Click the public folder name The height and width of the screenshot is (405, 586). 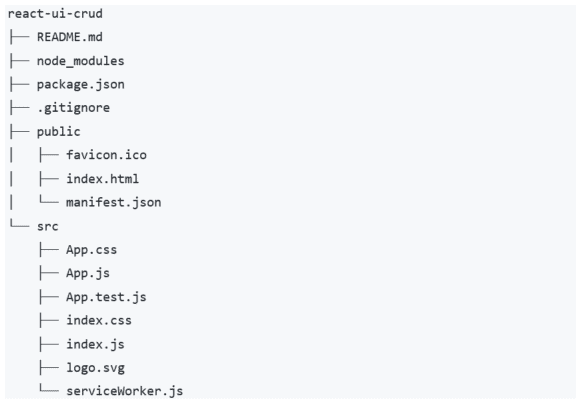[58, 132]
